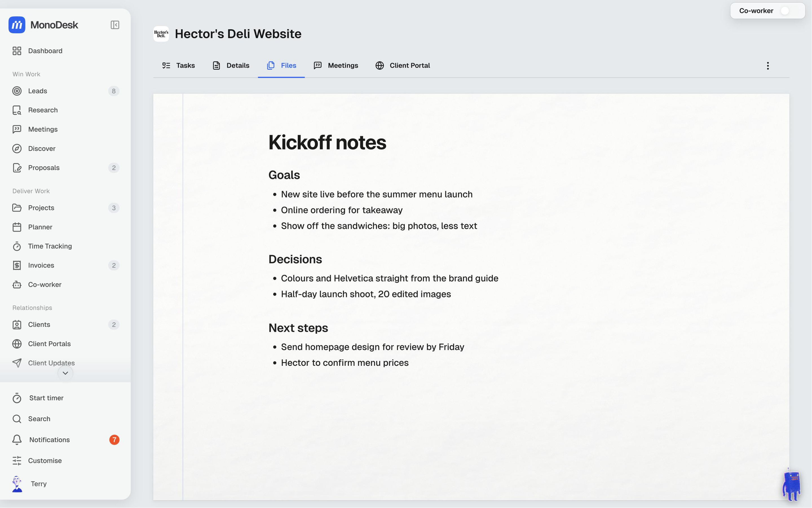Click the Notifications bell icon
Viewport: 812px width, 508px height.
pyautogui.click(x=17, y=440)
